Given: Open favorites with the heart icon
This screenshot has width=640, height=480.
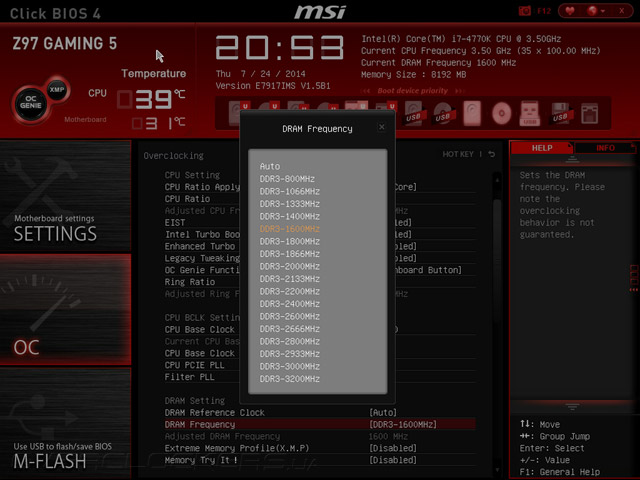Looking at the screenshot, I should tap(570, 11).
